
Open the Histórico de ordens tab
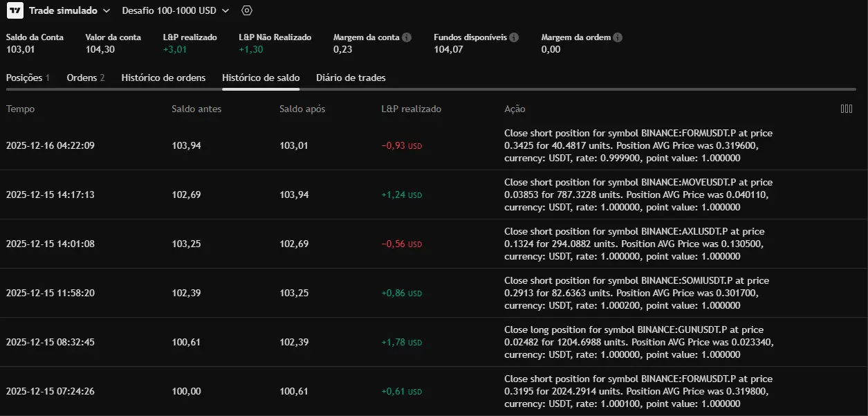163,78
